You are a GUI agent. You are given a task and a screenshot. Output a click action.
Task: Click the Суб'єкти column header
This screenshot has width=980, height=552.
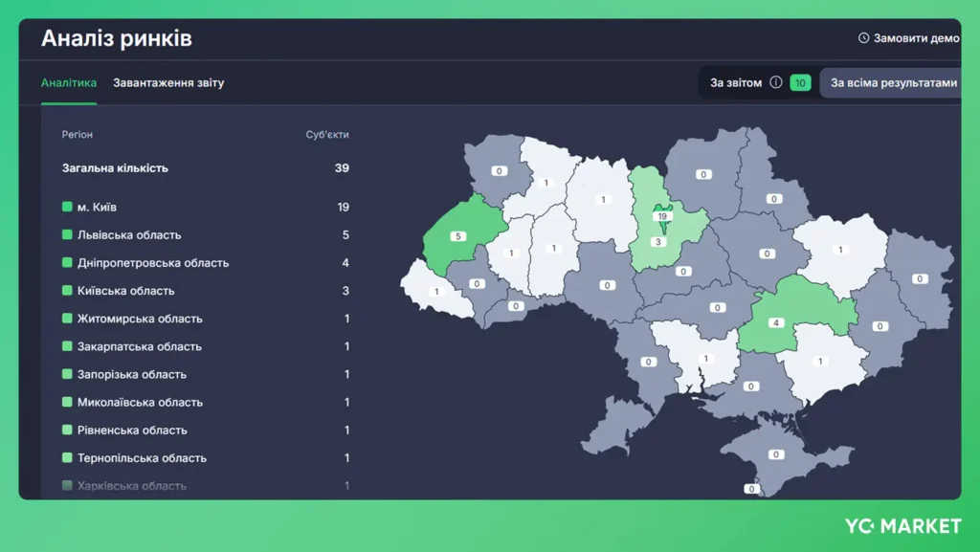pyautogui.click(x=327, y=134)
